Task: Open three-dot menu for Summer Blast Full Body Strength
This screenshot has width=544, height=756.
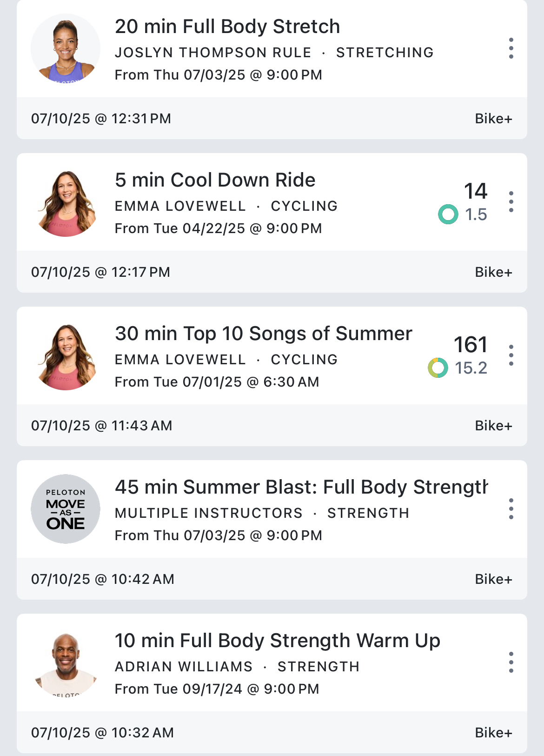Action: pos(511,509)
